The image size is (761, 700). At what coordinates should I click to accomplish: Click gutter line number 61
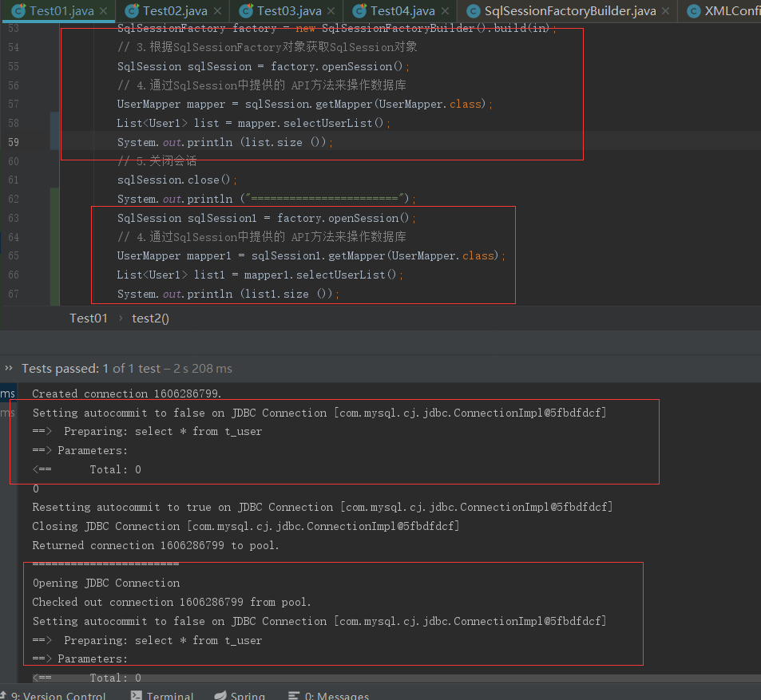pos(14,180)
